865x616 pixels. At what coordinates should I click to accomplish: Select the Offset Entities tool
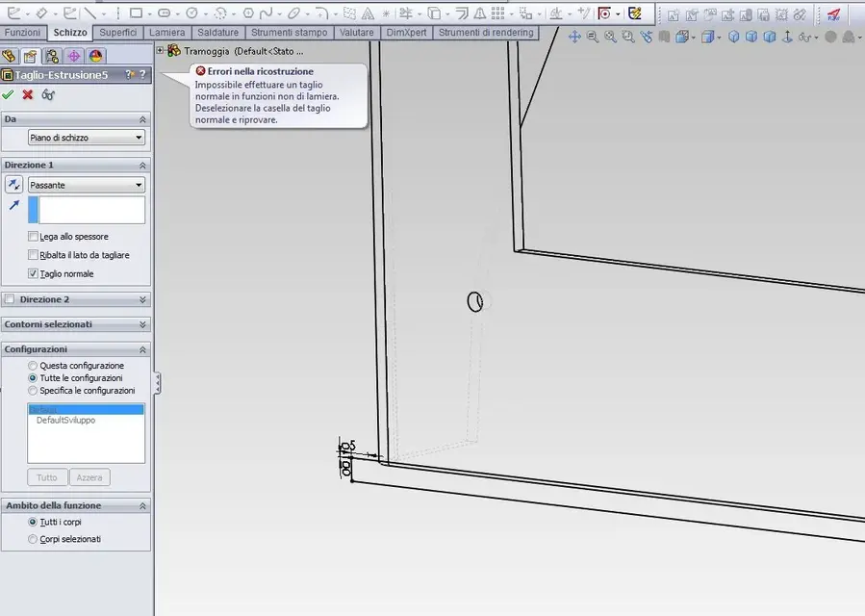[462, 13]
